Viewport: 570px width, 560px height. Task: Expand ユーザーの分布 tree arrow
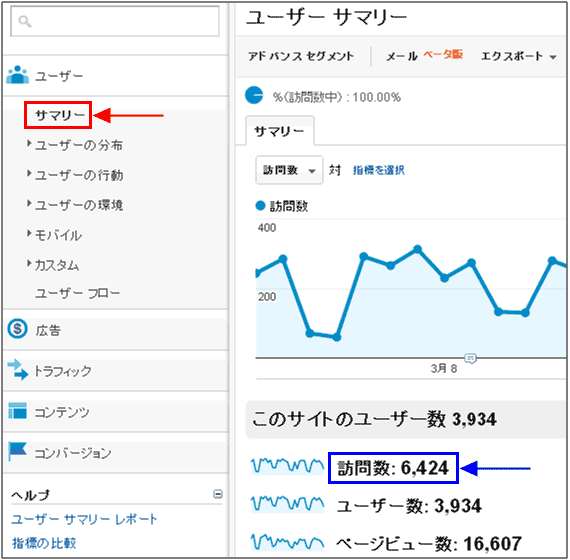point(29,144)
